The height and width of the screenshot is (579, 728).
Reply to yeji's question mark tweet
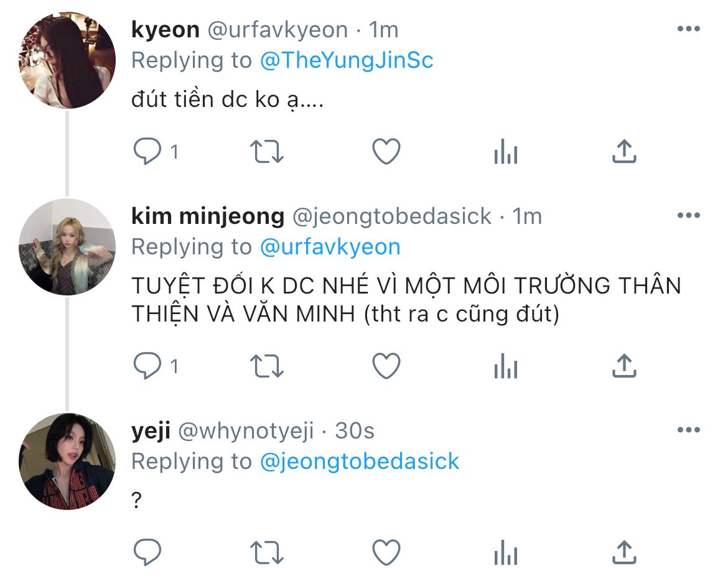[x=147, y=552]
